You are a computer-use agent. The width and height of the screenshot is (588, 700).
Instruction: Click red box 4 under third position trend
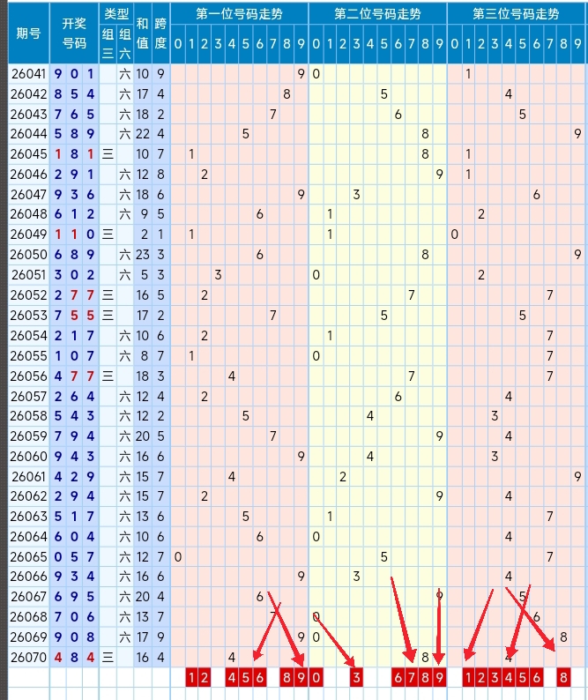509,678
